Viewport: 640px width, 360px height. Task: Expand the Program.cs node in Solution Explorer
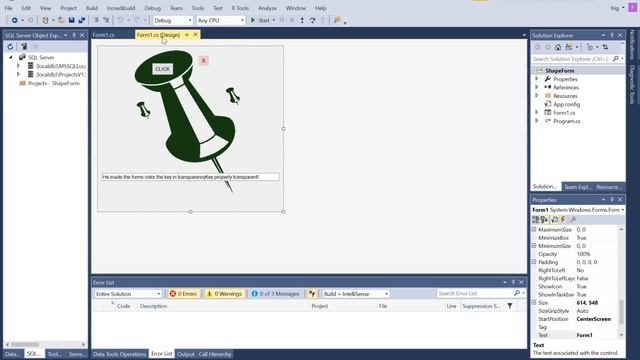tap(537, 121)
